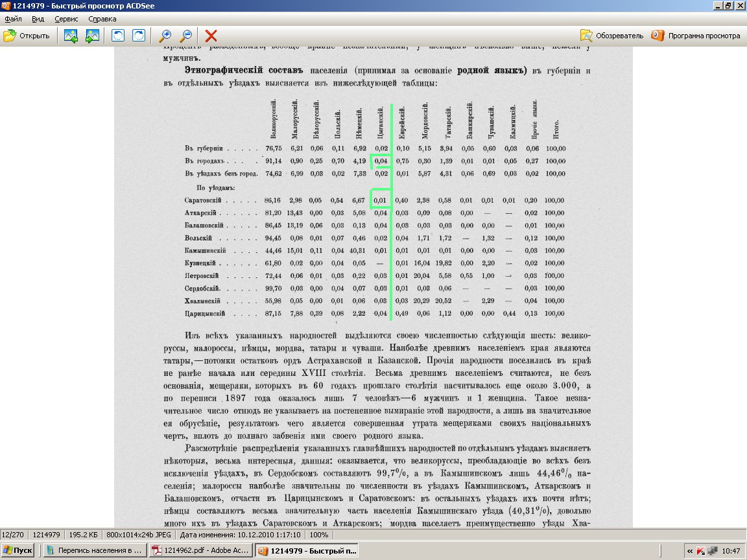Click the 100% zoom level in status bar
Viewport: 747px width, 560px height.
[x=319, y=535]
